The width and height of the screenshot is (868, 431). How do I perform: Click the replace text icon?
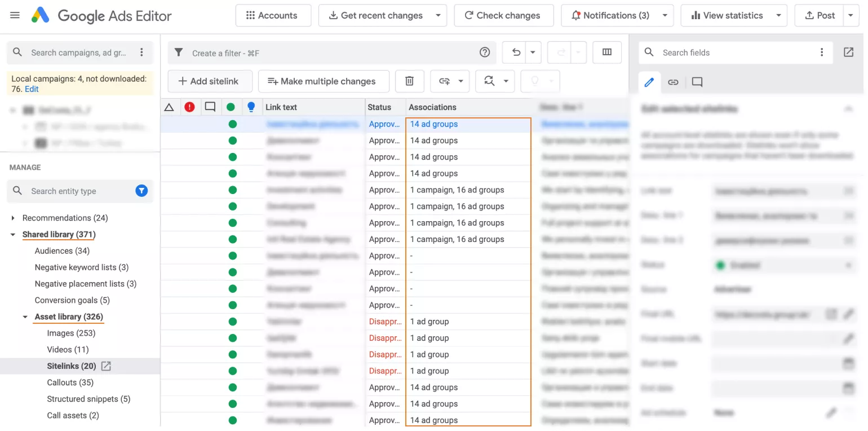[489, 81]
